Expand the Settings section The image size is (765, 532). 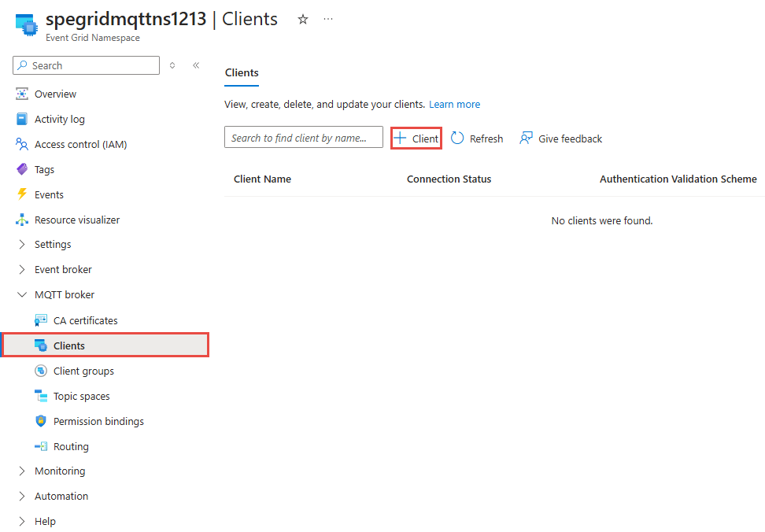[x=22, y=244]
